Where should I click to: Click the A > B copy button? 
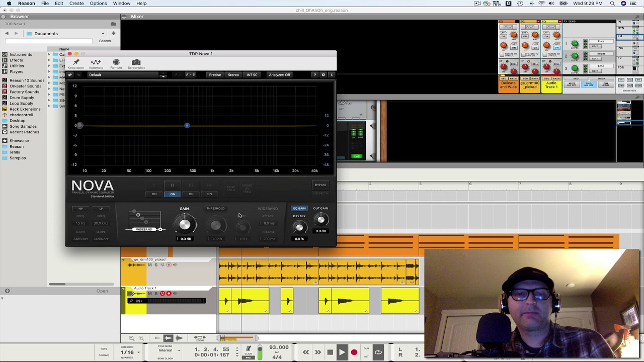190,75
